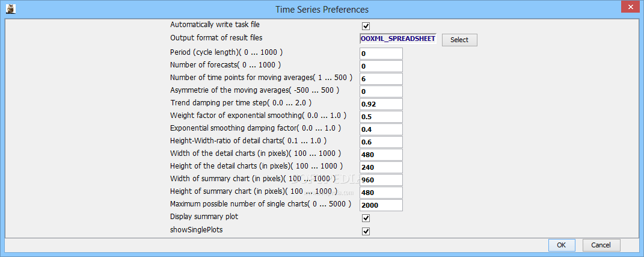This screenshot has width=644, height=257.
Task: Uncheck the showSinglePlots checkbox
Action: pyautogui.click(x=366, y=231)
